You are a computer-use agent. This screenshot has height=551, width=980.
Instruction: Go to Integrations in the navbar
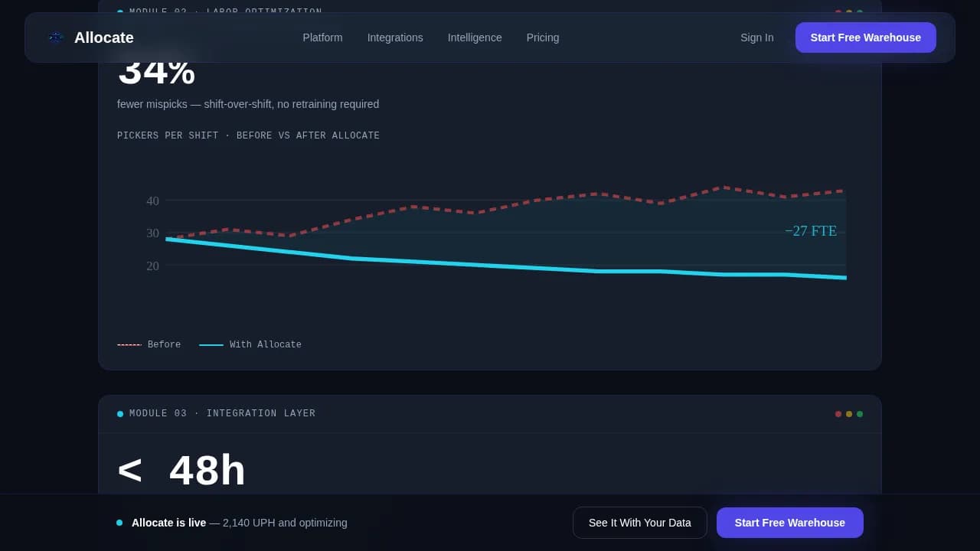click(x=395, y=37)
